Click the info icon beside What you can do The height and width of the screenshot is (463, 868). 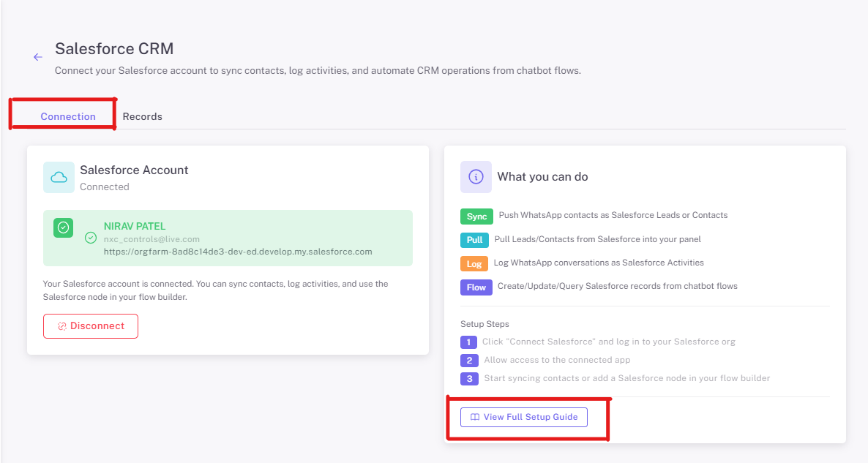[x=476, y=177]
